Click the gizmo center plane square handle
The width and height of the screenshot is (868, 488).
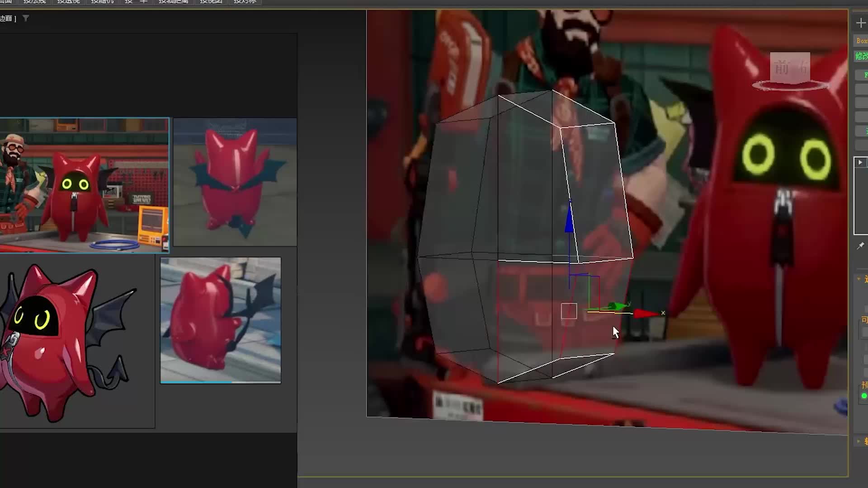point(569,311)
